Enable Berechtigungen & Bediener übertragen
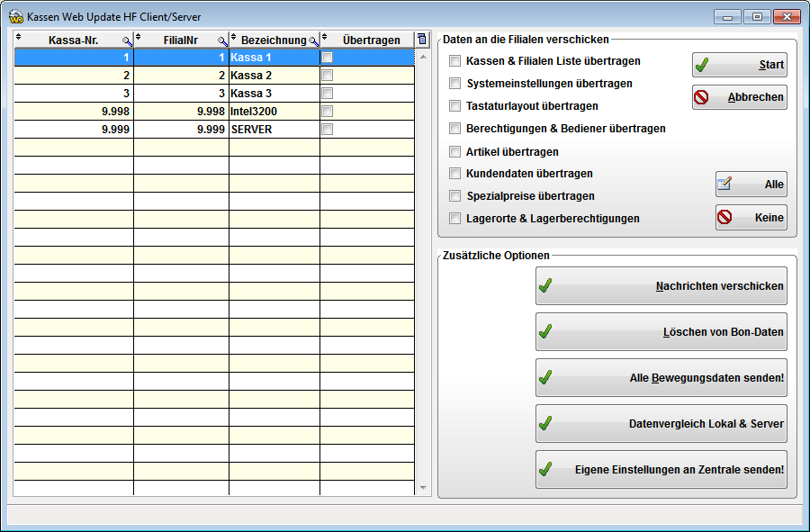The image size is (810, 532). (454, 128)
